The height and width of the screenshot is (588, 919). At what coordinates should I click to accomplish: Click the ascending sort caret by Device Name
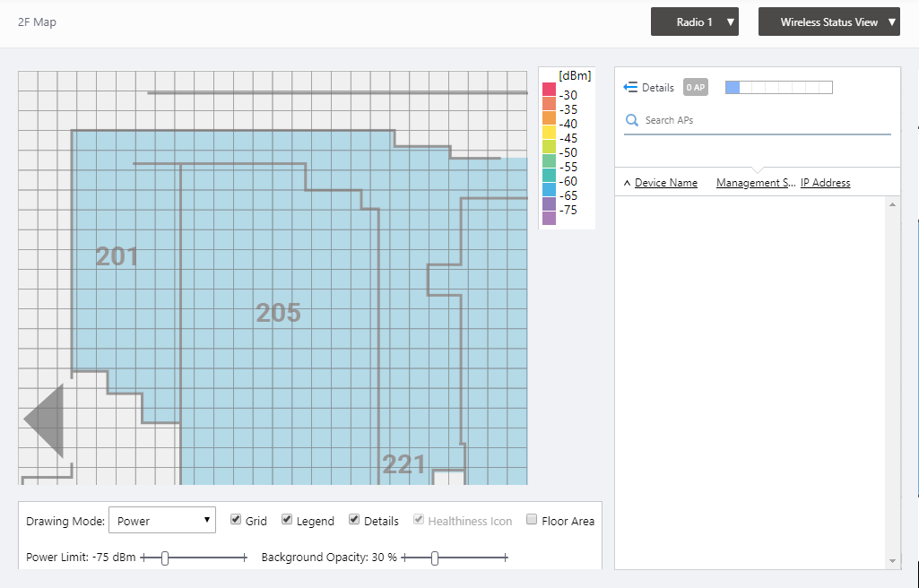click(627, 183)
